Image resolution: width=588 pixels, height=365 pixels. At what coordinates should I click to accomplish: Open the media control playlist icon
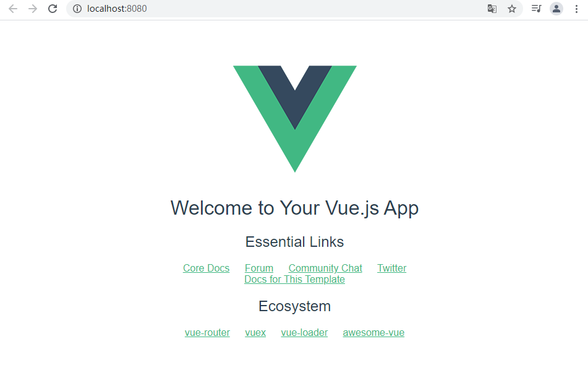click(537, 8)
